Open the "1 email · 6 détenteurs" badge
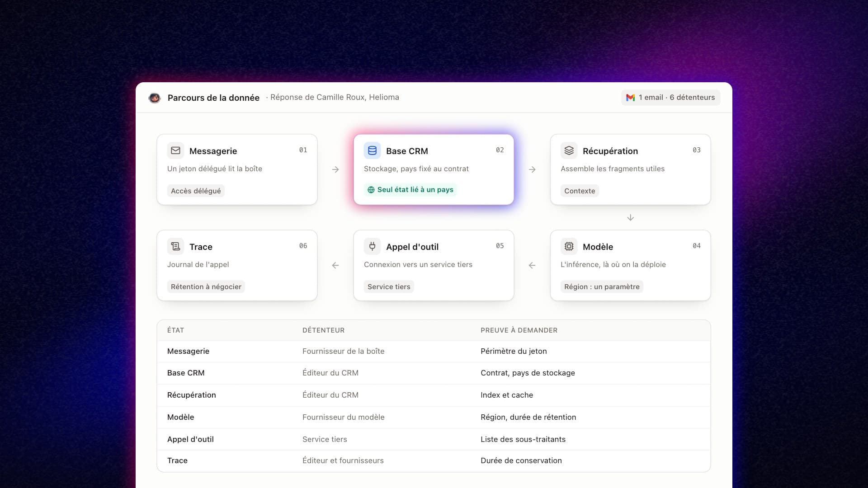This screenshot has width=868, height=488. tap(670, 98)
